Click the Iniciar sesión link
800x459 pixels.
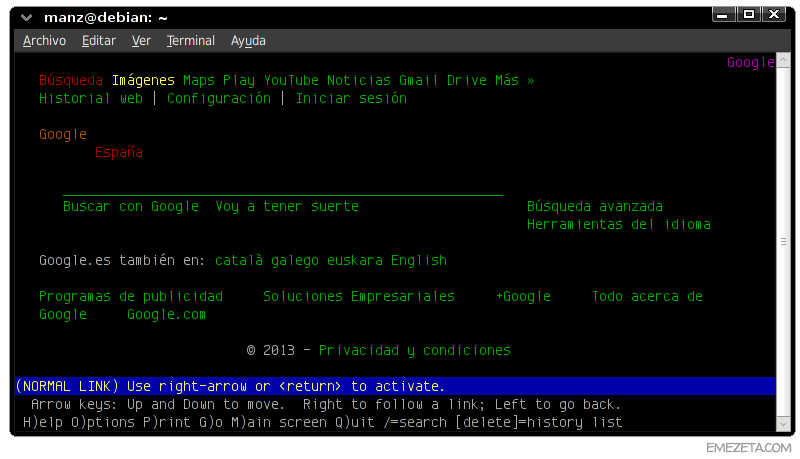tap(352, 98)
